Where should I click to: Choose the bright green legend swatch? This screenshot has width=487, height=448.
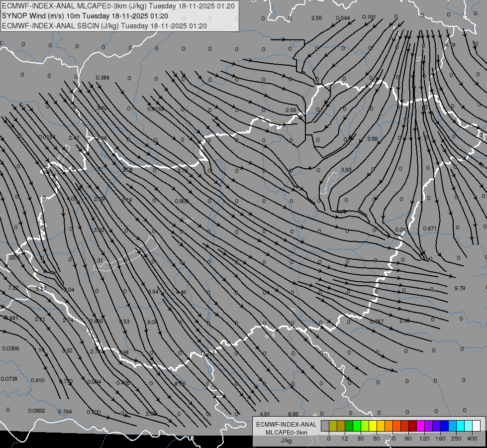(x=357, y=426)
